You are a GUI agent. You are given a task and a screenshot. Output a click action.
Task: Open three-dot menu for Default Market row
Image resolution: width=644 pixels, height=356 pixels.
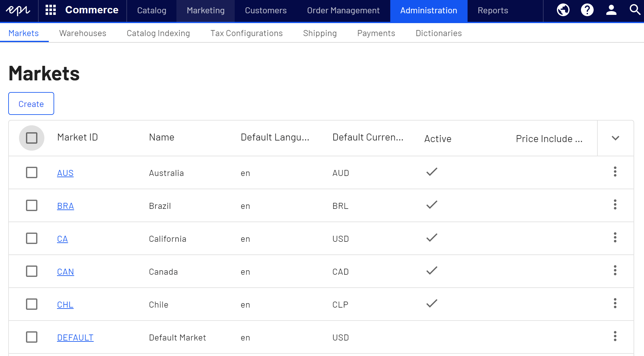[x=615, y=336]
